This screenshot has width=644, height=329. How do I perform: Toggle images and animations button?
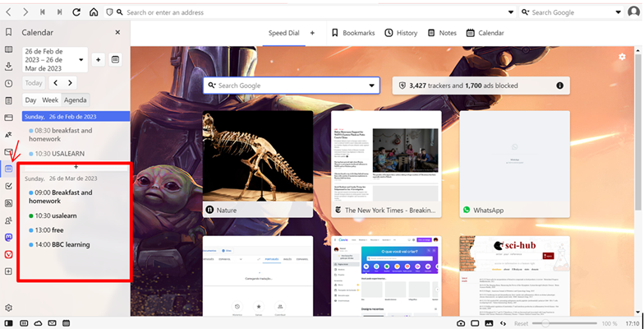coord(489,323)
